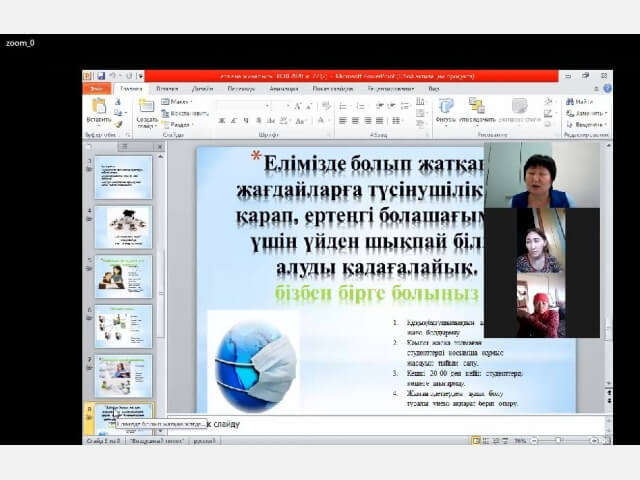Click the Normal view icon in status bar
640x480 pixels.
click(476, 441)
